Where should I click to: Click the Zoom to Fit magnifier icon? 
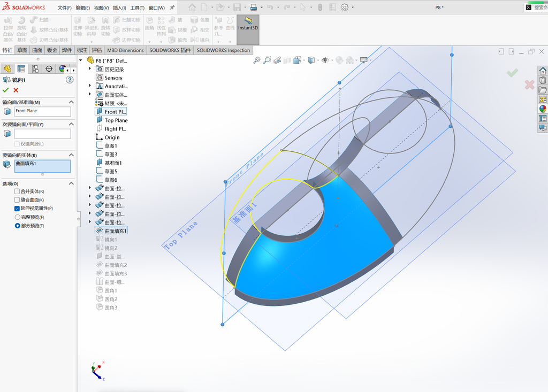(x=256, y=60)
